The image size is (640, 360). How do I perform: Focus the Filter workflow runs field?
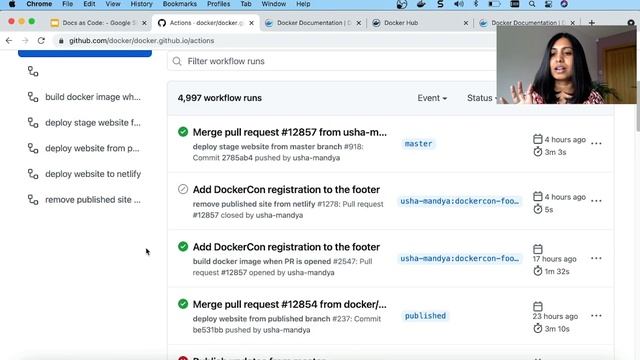pyautogui.click(x=331, y=61)
